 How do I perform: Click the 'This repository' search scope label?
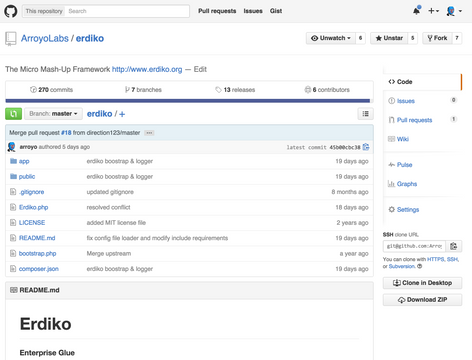[44, 11]
